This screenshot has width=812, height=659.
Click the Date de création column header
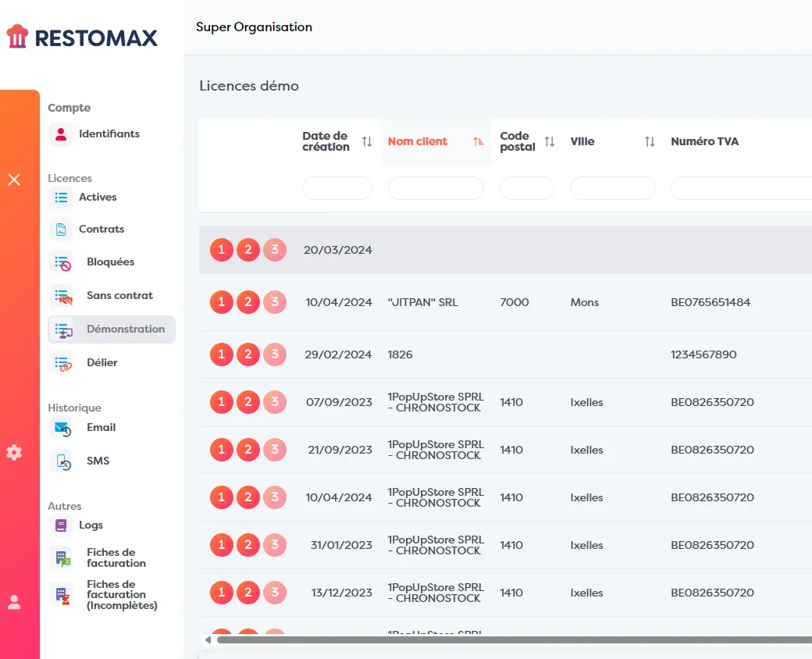pos(326,141)
